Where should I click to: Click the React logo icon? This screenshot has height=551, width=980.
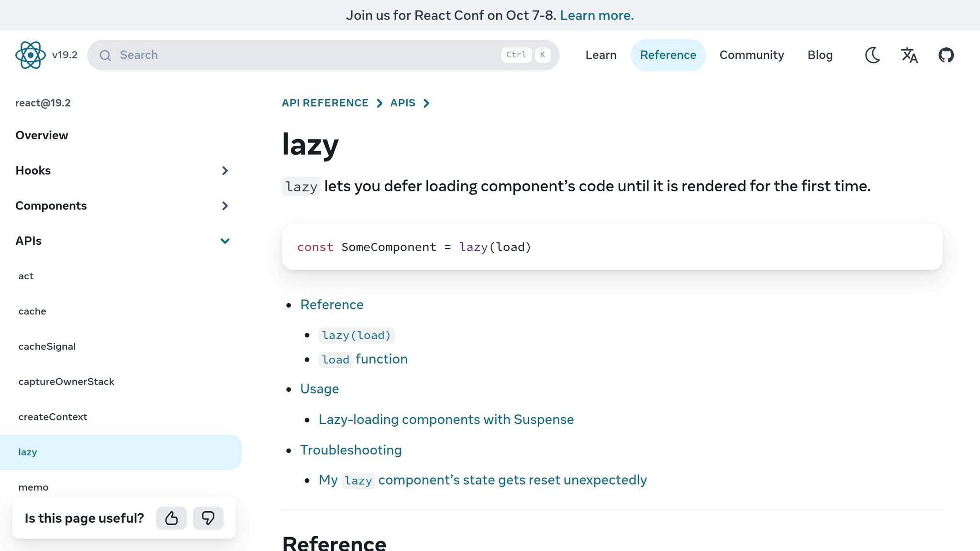(x=30, y=55)
